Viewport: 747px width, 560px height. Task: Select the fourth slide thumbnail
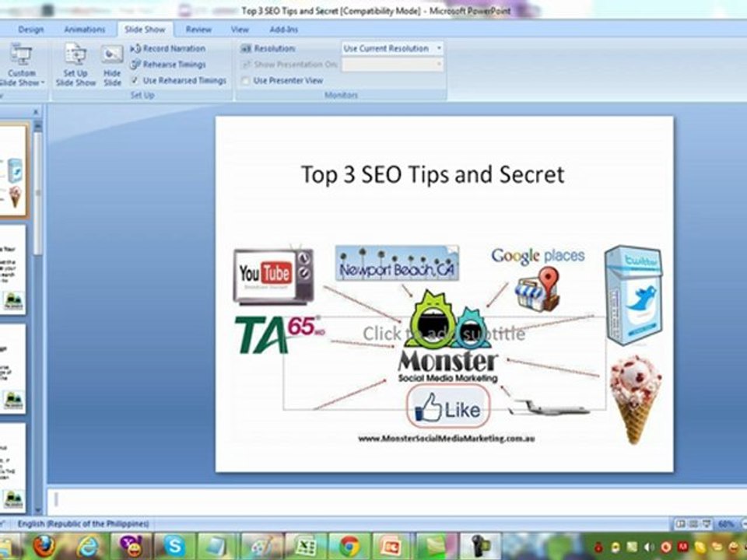coord(13,467)
